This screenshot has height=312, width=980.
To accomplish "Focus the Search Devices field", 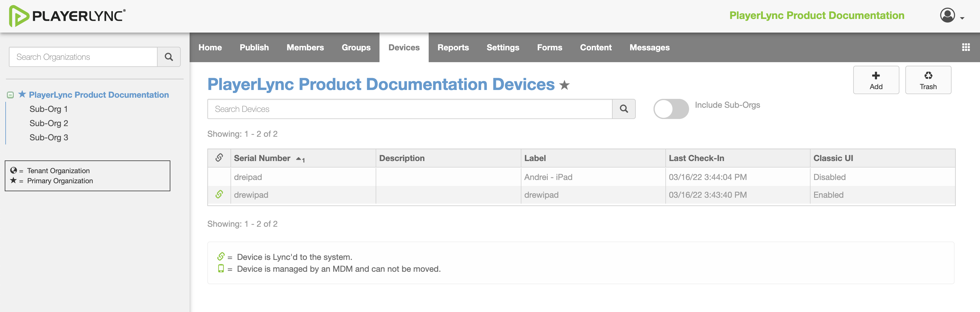I will (x=410, y=109).
